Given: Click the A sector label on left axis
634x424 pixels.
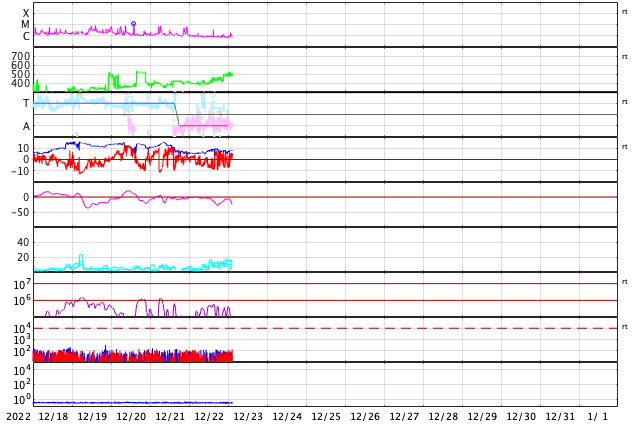Looking at the screenshot, I should pyautogui.click(x=26, y=127).
